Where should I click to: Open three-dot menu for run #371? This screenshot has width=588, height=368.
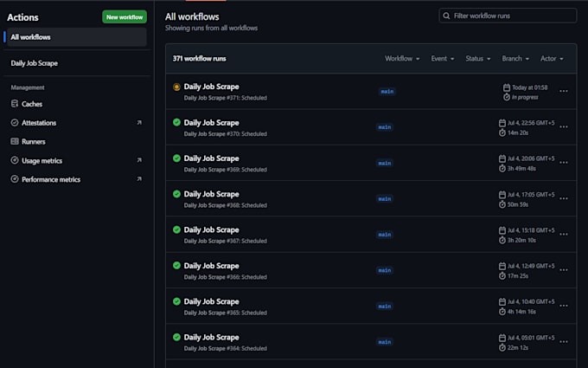(563, 91)
